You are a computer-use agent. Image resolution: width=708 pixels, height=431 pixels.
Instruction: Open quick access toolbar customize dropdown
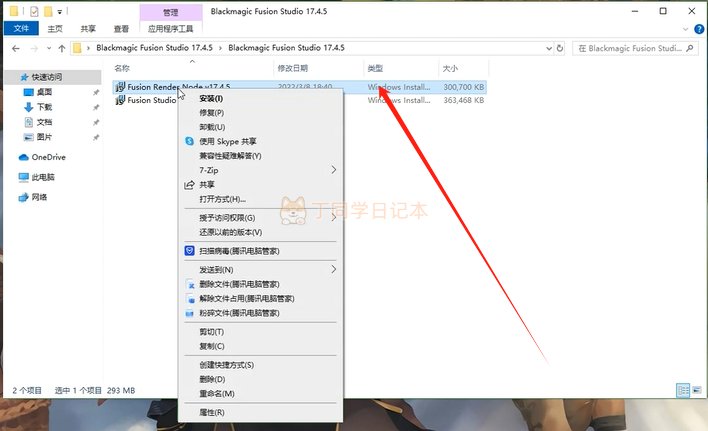60,12
